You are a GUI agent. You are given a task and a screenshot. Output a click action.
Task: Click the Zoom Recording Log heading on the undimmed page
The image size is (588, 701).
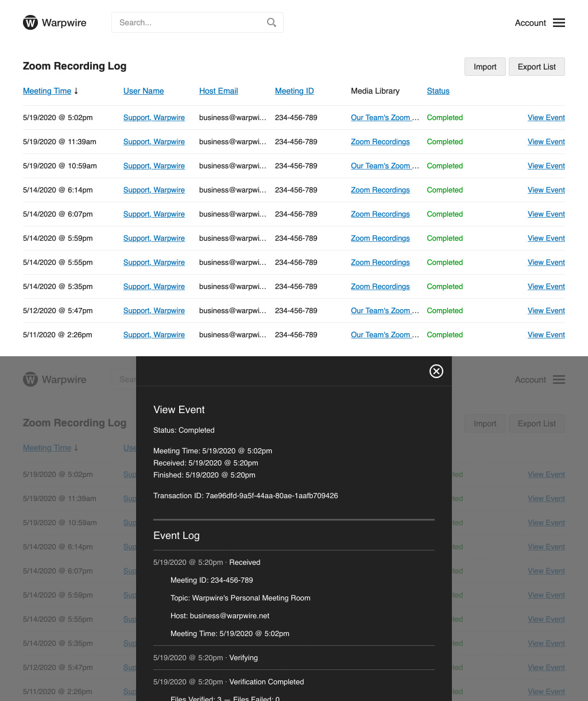75,66
